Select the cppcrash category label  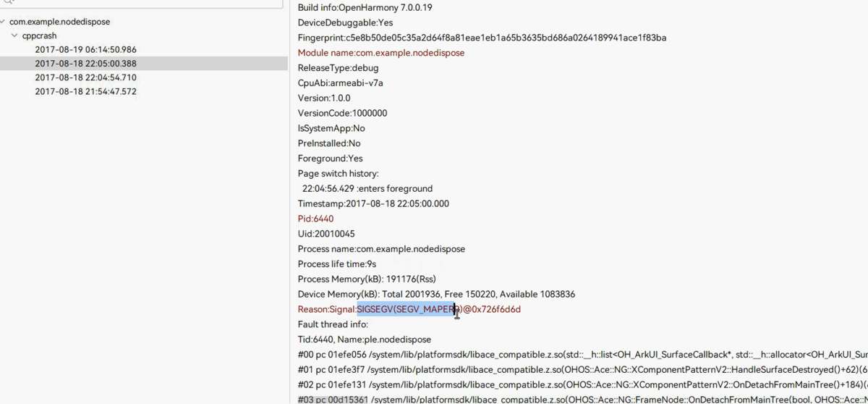[39, 35]
